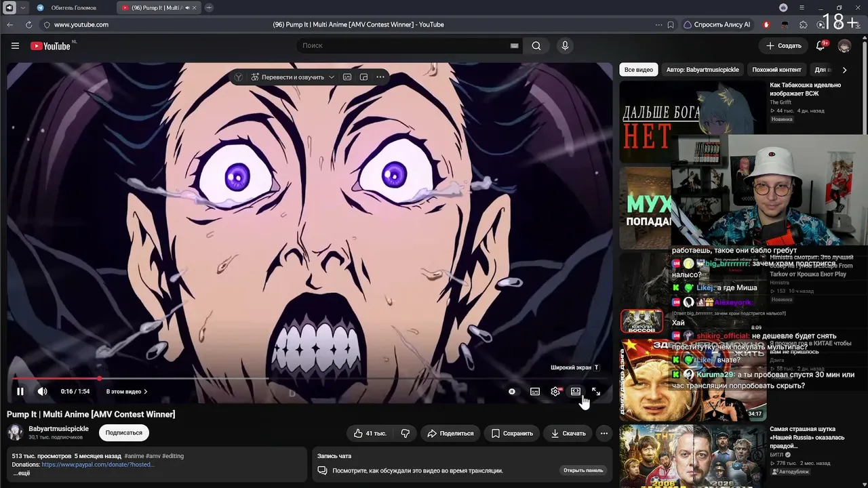Click the Поделиться share button

450,433
